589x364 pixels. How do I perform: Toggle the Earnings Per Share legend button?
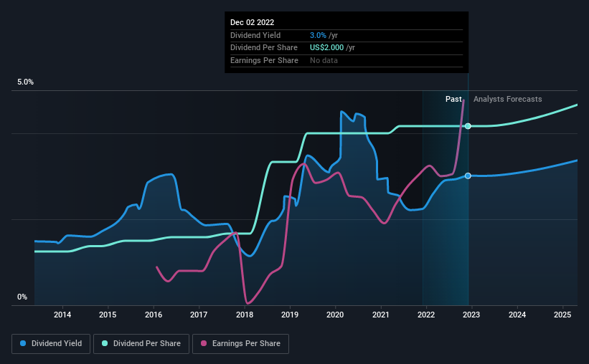(240, 343)
